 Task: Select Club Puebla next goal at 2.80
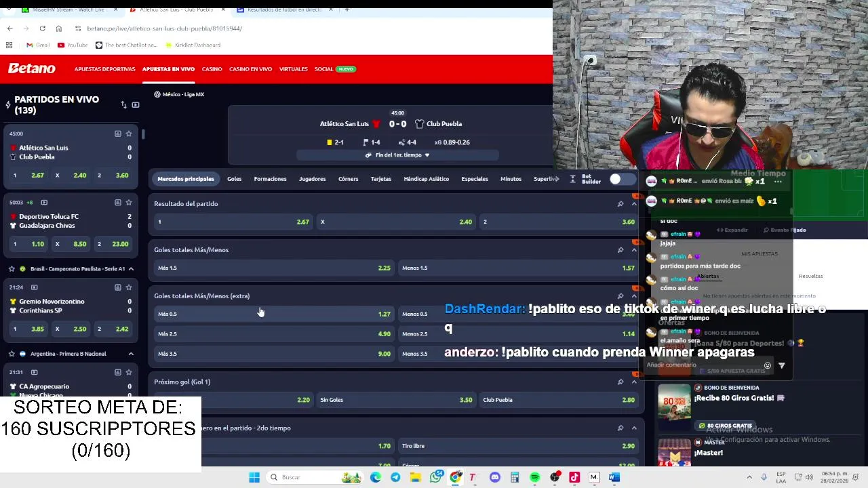559,400
